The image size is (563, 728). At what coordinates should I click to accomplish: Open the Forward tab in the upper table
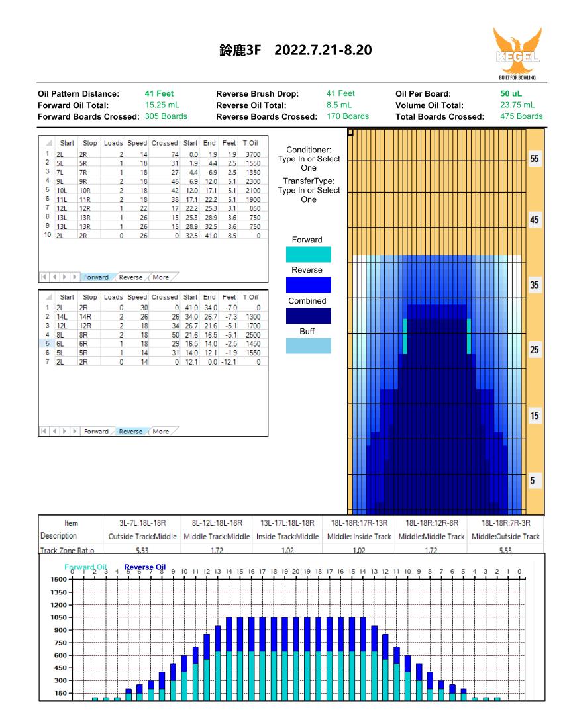click(x=96, y=277)
